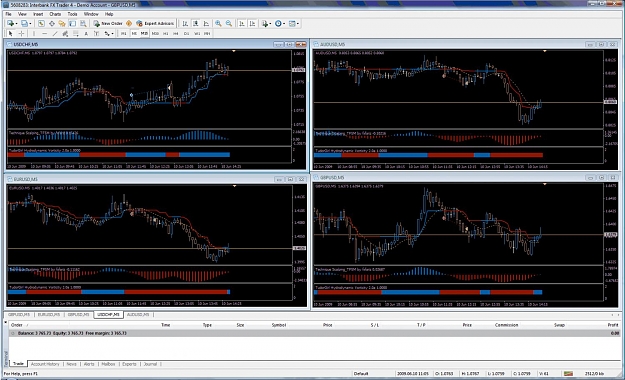Viewport: 625px width, 380px height.
Task: Zoom in on the chart
Action: [218, 24]
